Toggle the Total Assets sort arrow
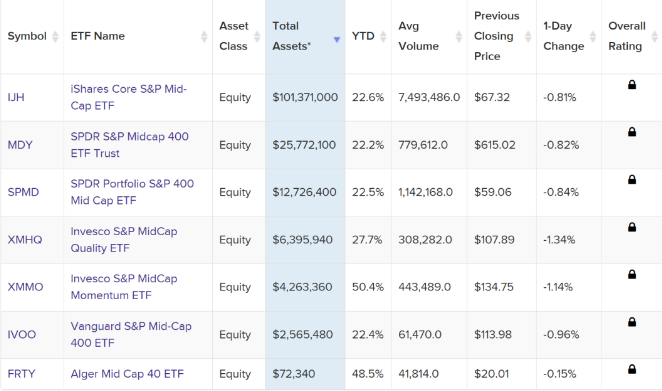 click(336, 40)
